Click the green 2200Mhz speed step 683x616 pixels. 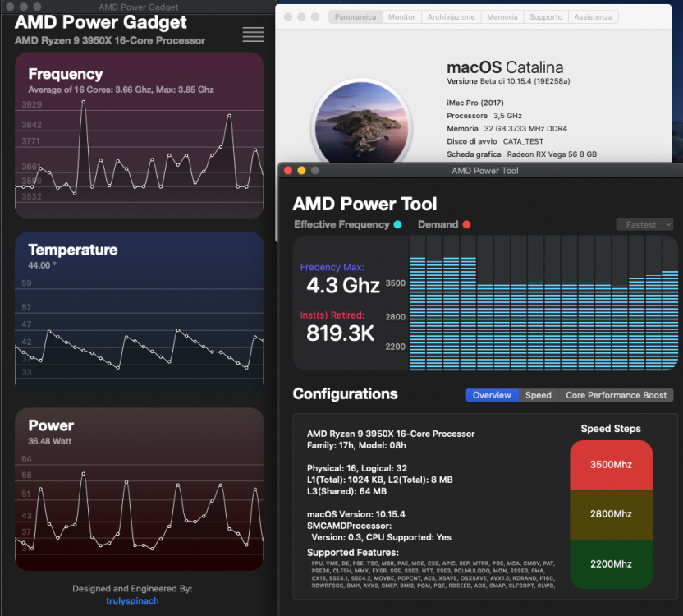(x=611, y=564)
